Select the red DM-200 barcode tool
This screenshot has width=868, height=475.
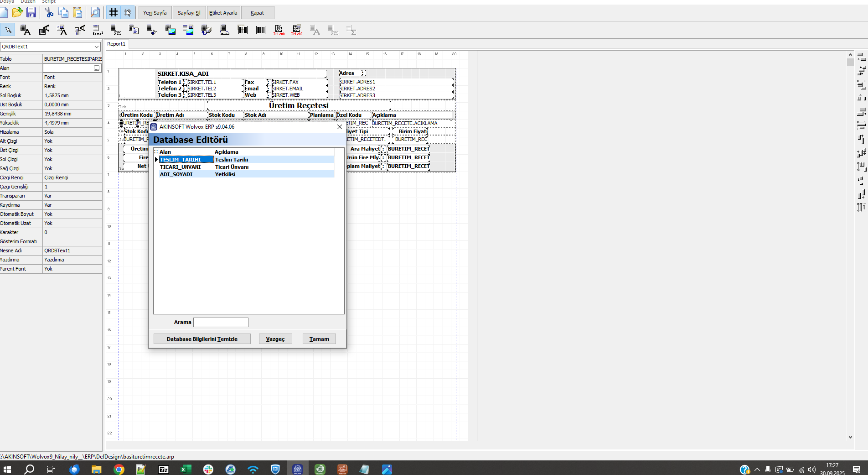279,30
